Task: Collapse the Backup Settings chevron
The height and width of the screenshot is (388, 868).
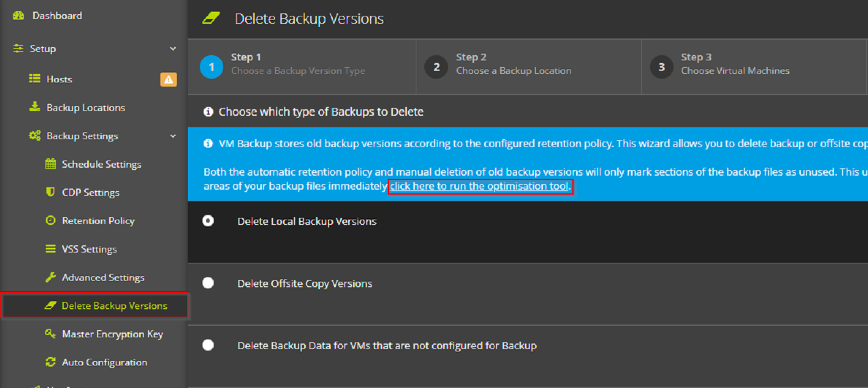Action: 173,136
